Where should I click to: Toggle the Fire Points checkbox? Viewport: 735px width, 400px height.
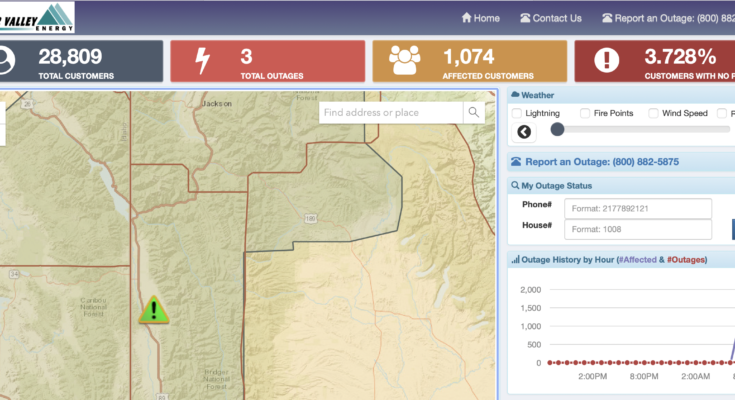click(x=585, y=114)
